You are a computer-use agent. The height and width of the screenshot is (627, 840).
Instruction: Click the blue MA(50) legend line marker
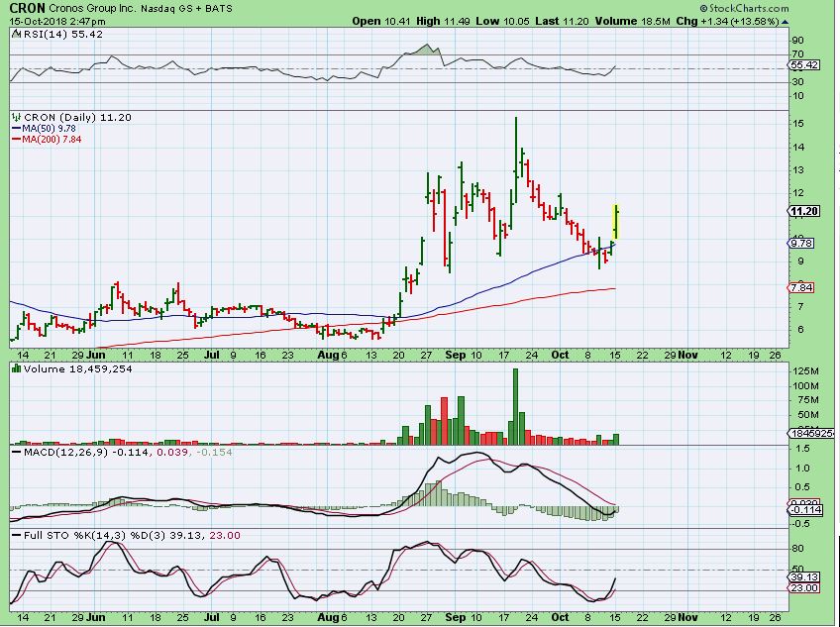coord(16,128)
